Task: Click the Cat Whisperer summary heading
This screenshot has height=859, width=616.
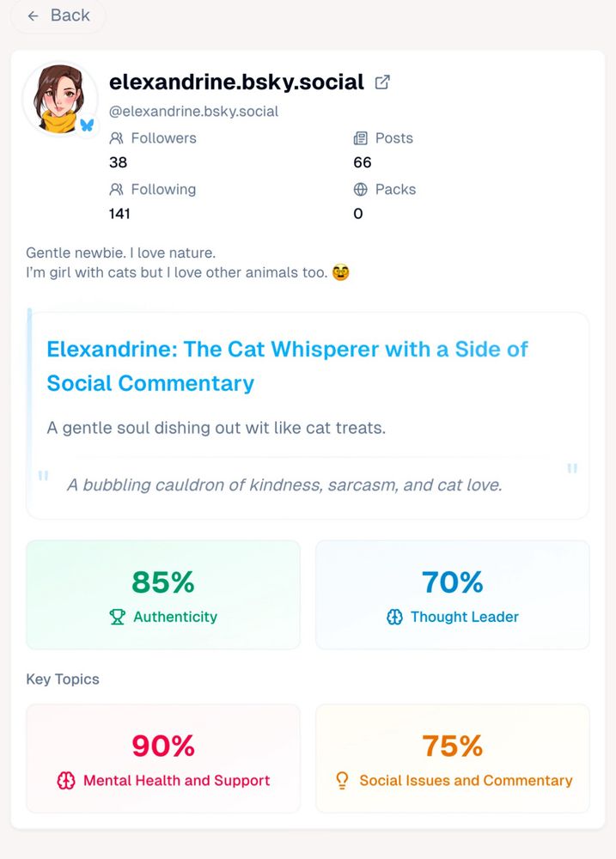Action: (289, 366)
